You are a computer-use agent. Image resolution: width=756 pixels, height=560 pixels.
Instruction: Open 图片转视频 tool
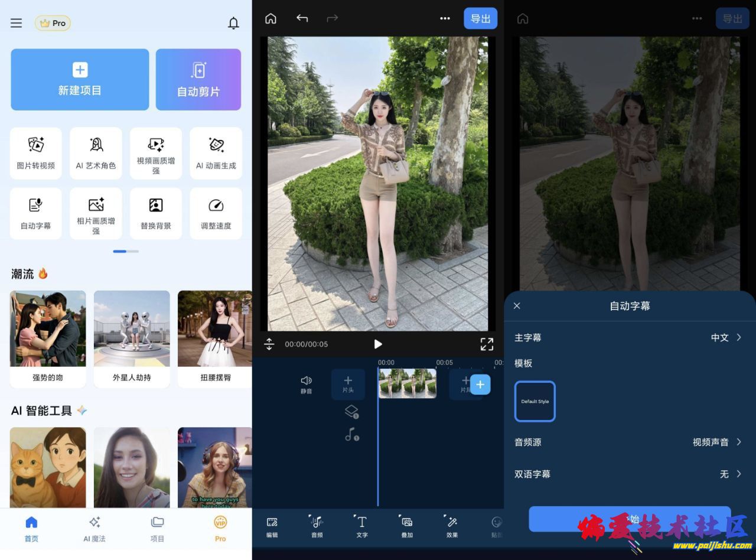click(36, 153)
